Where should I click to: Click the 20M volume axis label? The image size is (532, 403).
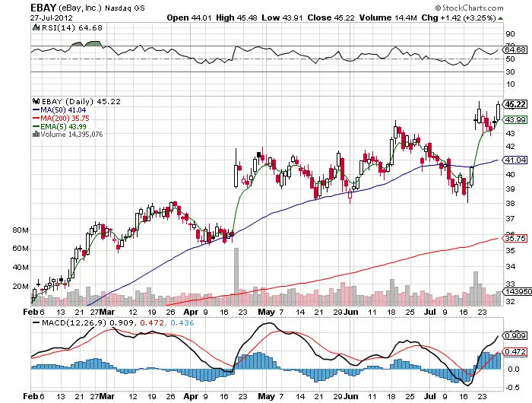point(21,286)
